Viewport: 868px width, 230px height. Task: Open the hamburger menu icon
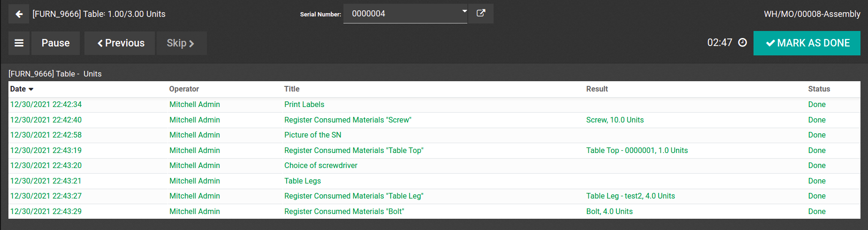pyautogui.click(x=19, y=43)
